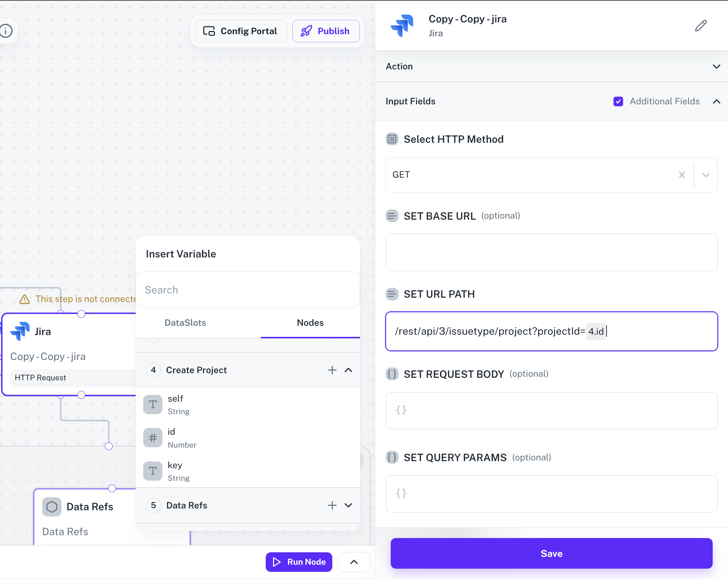Collapse the Action section
Image resolution: width=728 pixels, height=579 pixels.
point(717,67)
